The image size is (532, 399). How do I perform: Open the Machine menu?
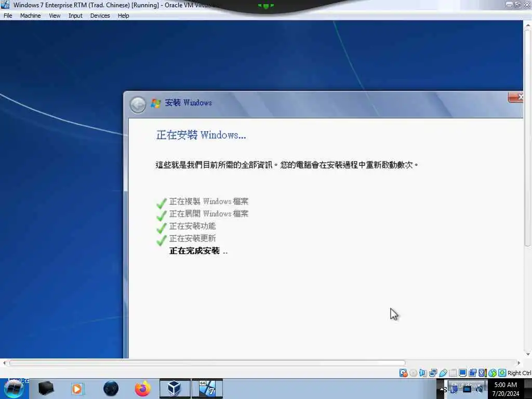point(30,16)
